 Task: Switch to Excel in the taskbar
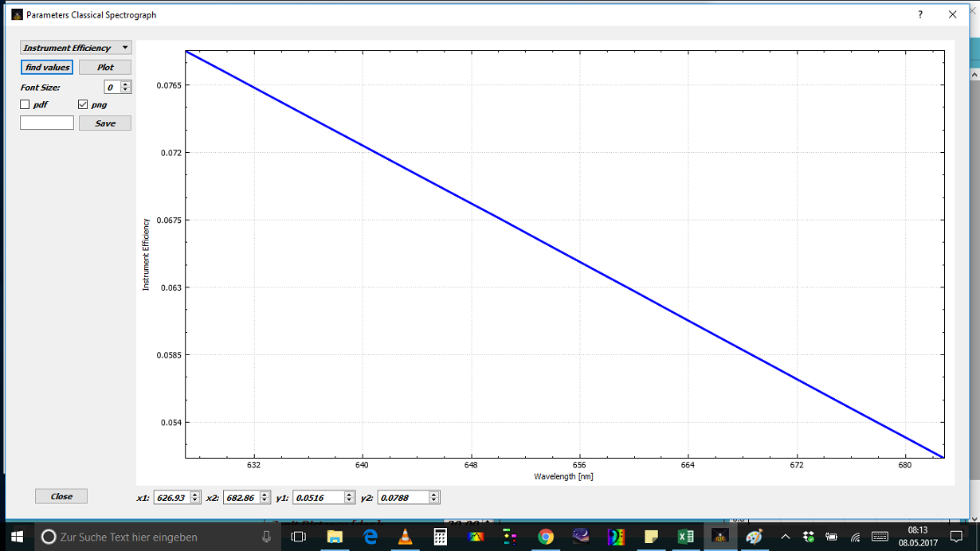685,537
